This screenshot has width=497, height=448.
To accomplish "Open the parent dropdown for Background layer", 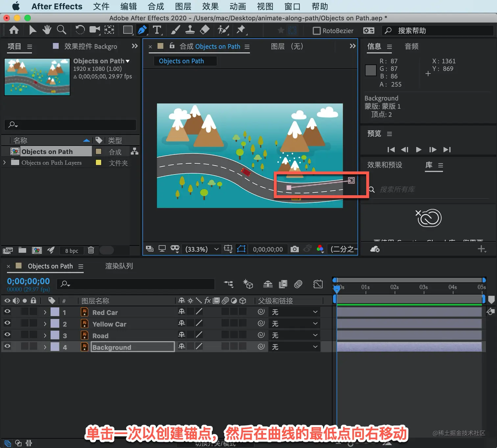I will pos(294,347).
